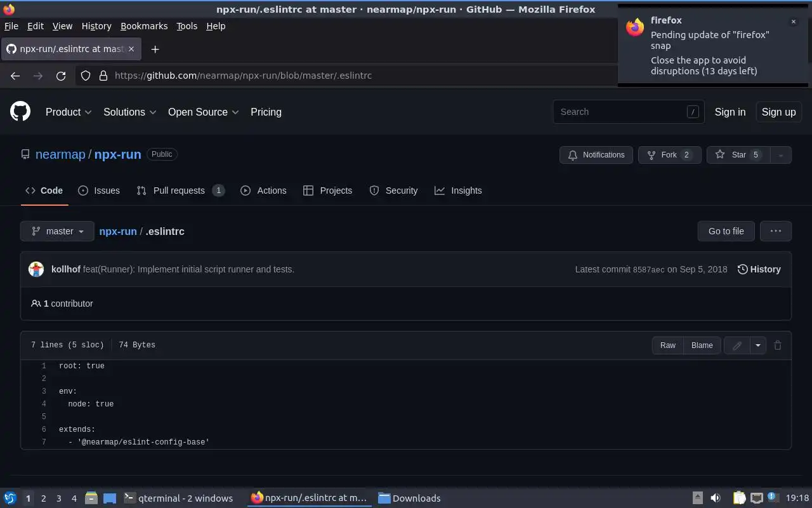
Task: Close the npx-run/.eslintrc browser tab
Action: tap(131, 49)
